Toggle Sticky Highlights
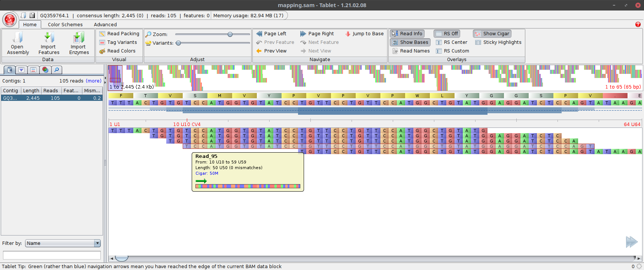The height and width of the screenshot is (270, 644). point(498,42)
